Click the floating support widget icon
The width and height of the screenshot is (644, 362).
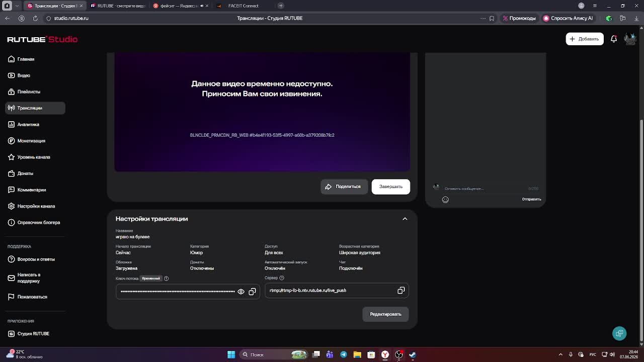click(619, 333)
